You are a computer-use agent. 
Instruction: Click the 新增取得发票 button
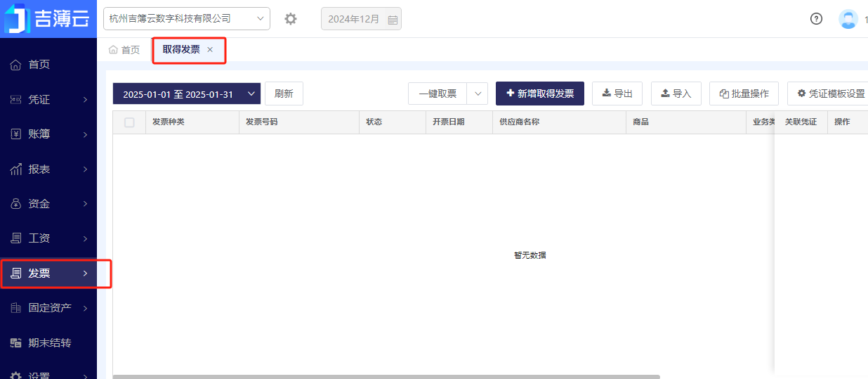point(539,94)
